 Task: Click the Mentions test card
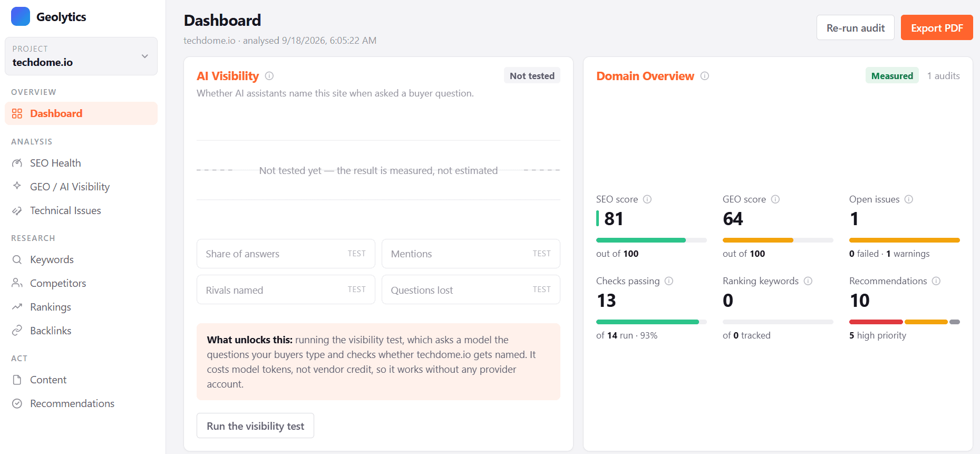click(471, 254)
